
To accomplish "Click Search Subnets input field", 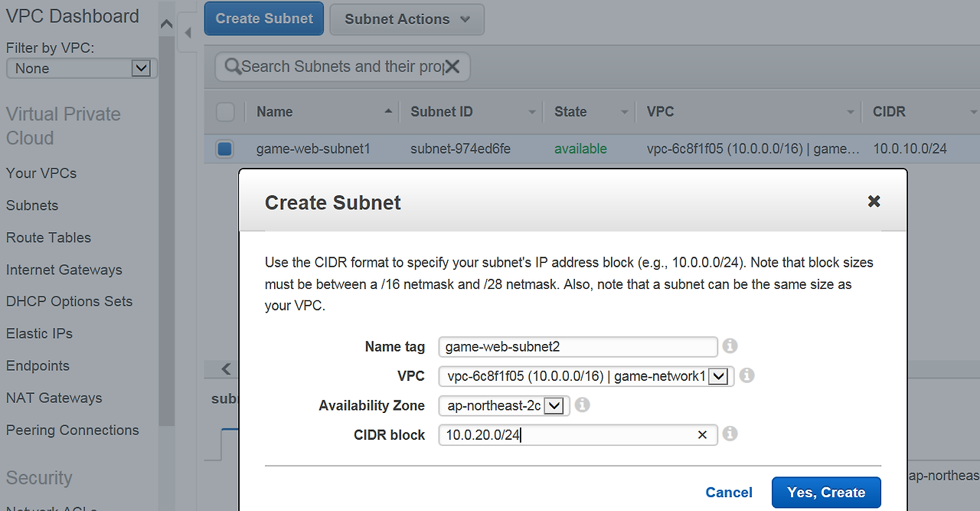I will (341, 67).
